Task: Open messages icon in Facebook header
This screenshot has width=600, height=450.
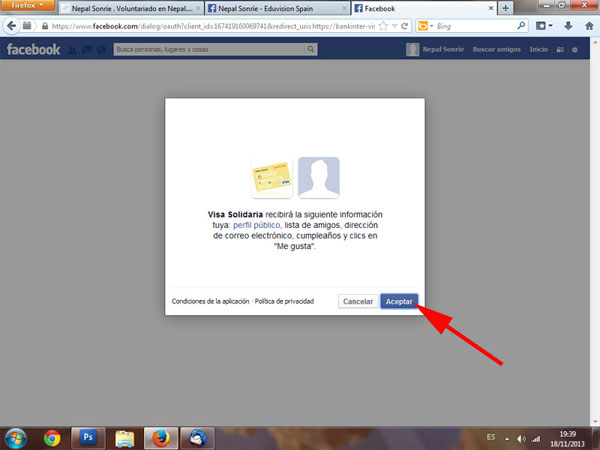Action: (x=86, y=49)
